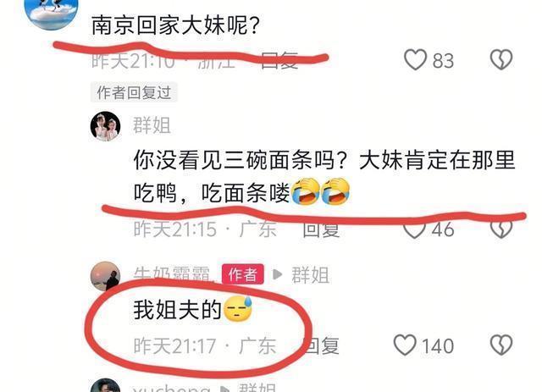542x392 pixels.
Task: Open the xucheng username
Action: [x=171, y=388]
